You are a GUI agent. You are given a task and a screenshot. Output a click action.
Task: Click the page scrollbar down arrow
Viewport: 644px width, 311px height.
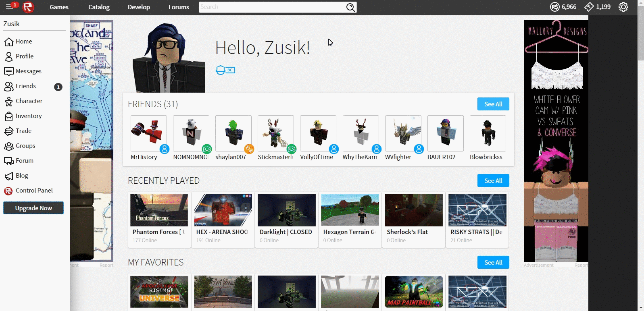coord(641,308)
